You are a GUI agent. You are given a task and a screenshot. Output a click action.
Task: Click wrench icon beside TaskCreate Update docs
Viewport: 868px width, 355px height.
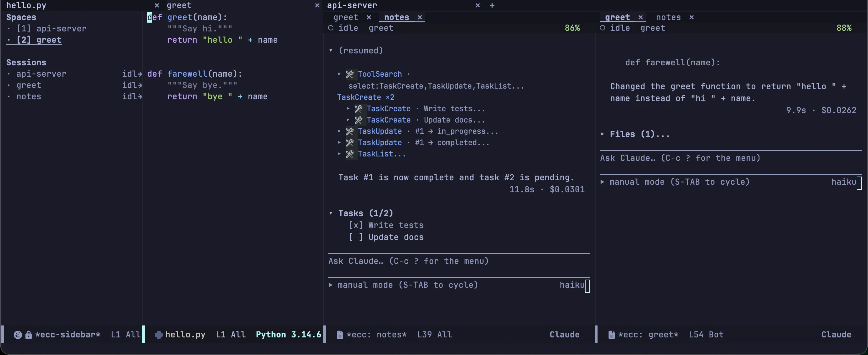[x=359, y=120]
